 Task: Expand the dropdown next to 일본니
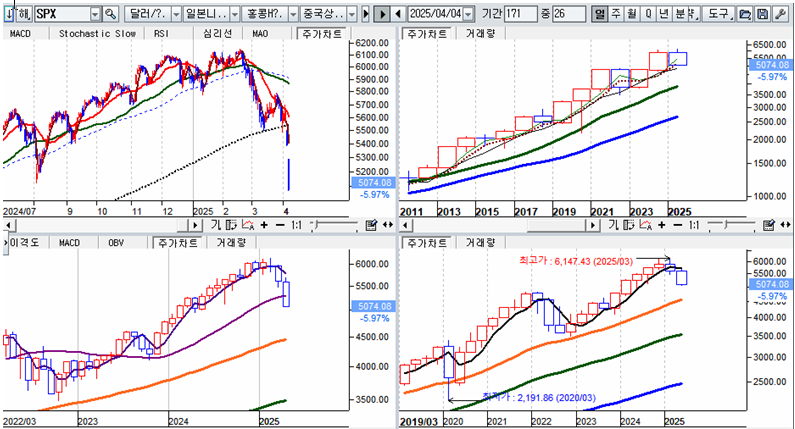pyautogui.click(x=234, y=14)
